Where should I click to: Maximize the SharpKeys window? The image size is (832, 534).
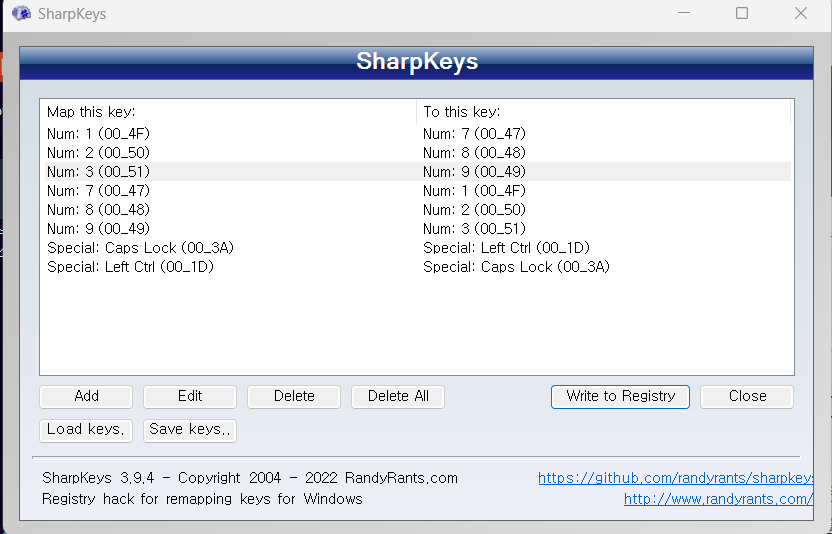[x=742, y=13]
